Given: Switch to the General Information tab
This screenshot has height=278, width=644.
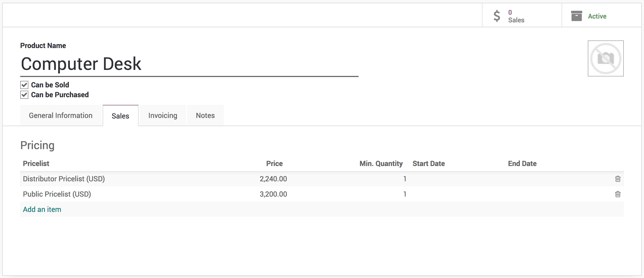Looking at the screenshot, I should 61,116.
